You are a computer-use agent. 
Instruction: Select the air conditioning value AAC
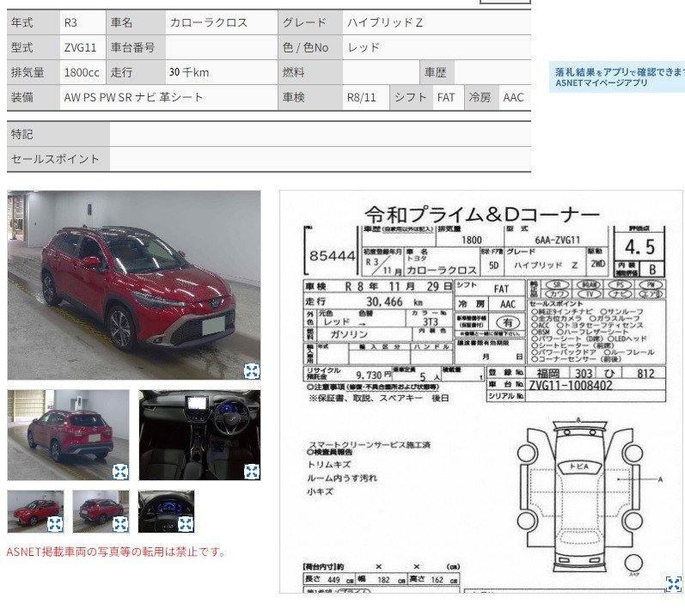click(513, 97)
